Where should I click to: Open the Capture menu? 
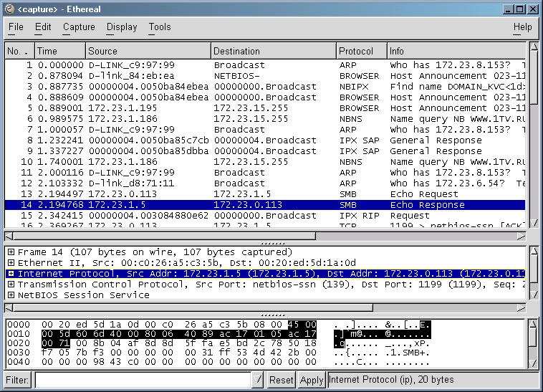(x=79, y=27)
